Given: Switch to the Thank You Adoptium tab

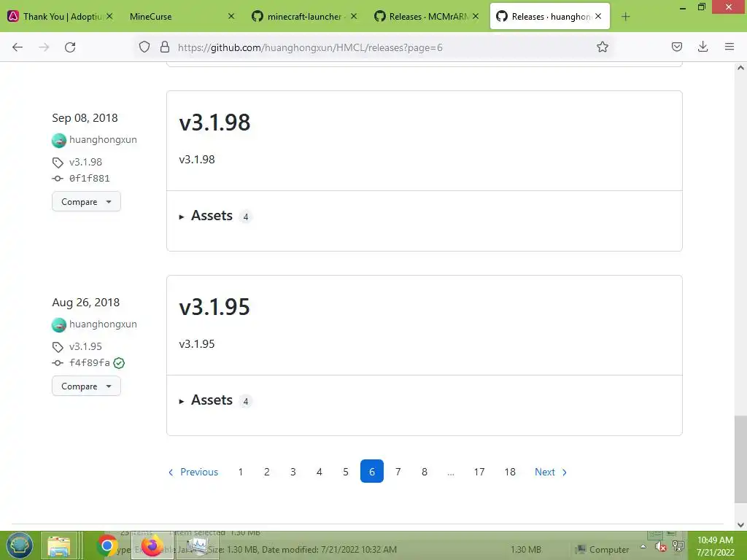Looking at the screenshot, I should pyautogui.click(x=62, y=17).
